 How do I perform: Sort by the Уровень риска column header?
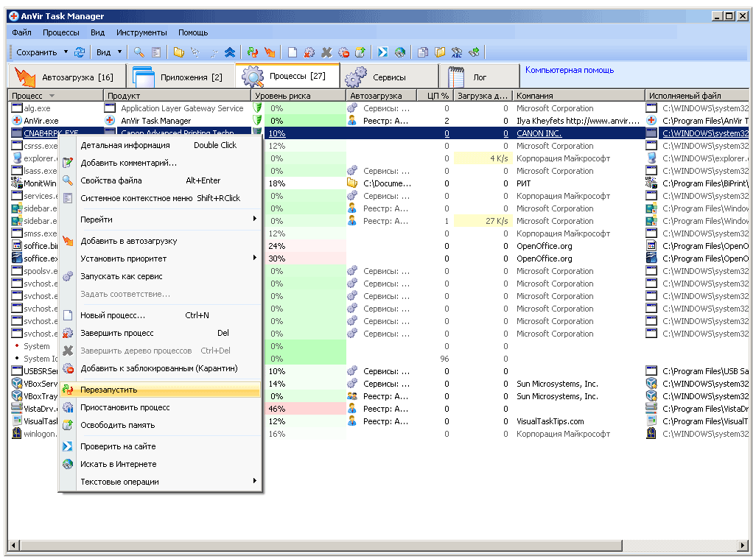click(282, 96)
